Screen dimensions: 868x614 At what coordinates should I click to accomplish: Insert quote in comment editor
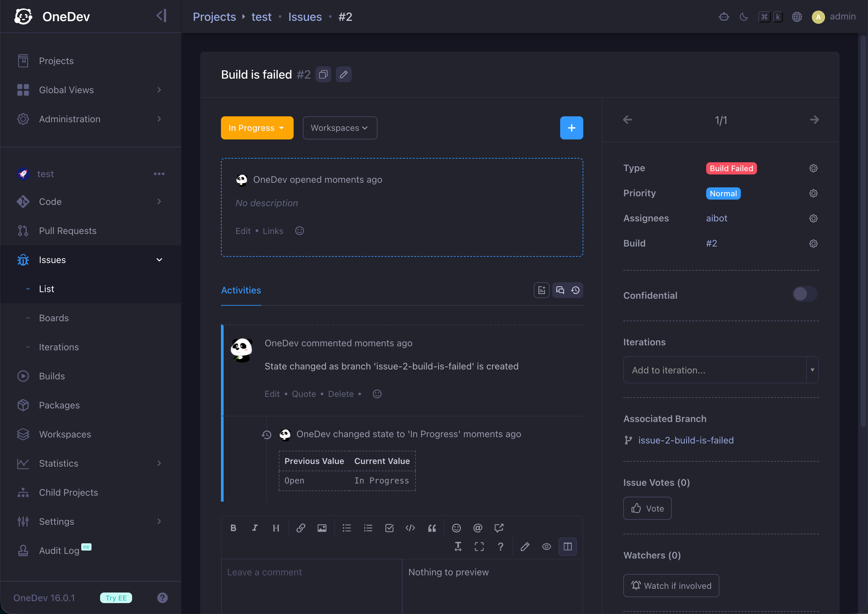[432, 528]
